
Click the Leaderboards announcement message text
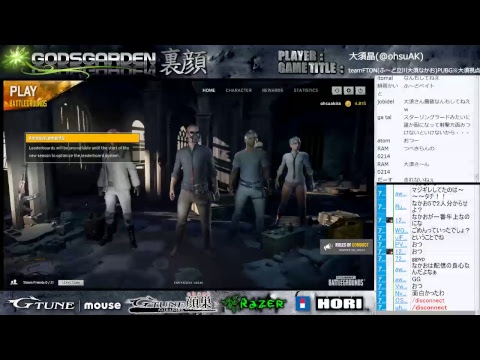point(79,152)
